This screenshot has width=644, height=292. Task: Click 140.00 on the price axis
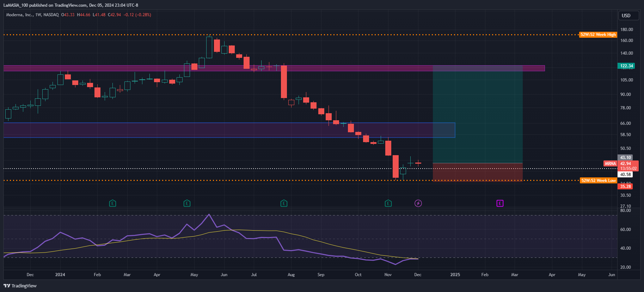click(x=627, y=53)
